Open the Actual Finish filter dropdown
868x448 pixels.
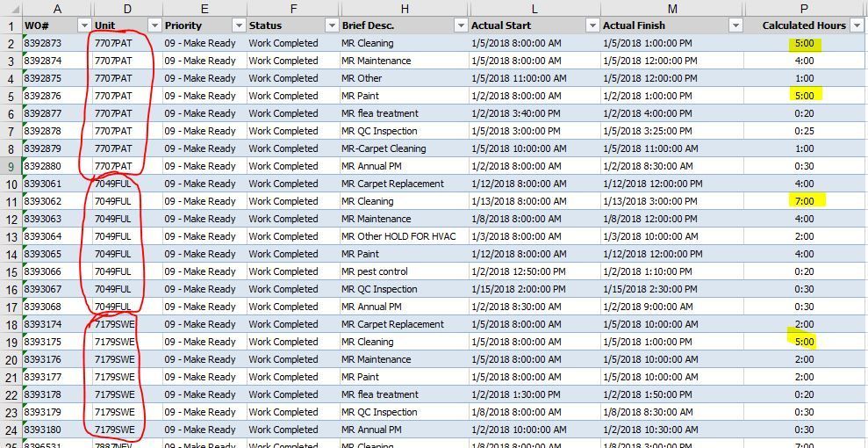[x=735, y=25]
